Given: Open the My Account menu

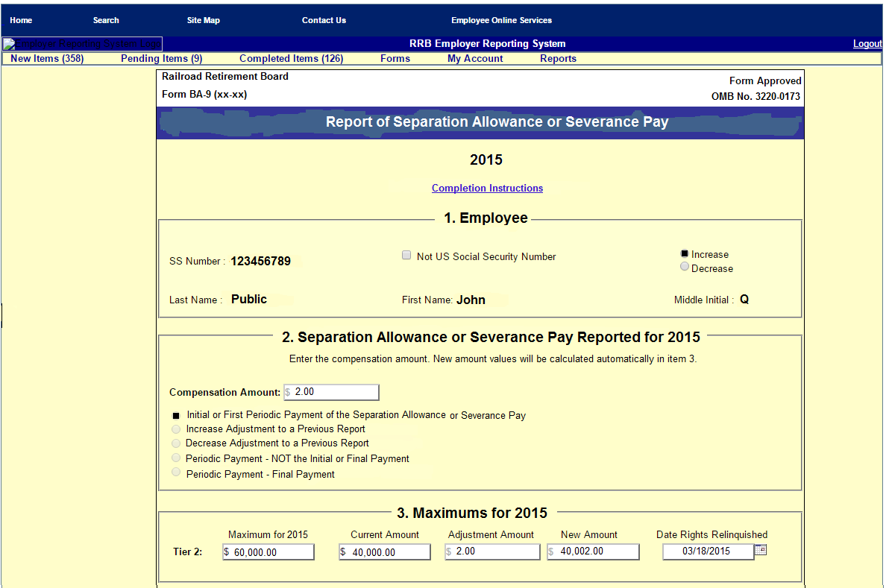Looking at the screenshot, I should pyautogui.click(x=475, y=58).
